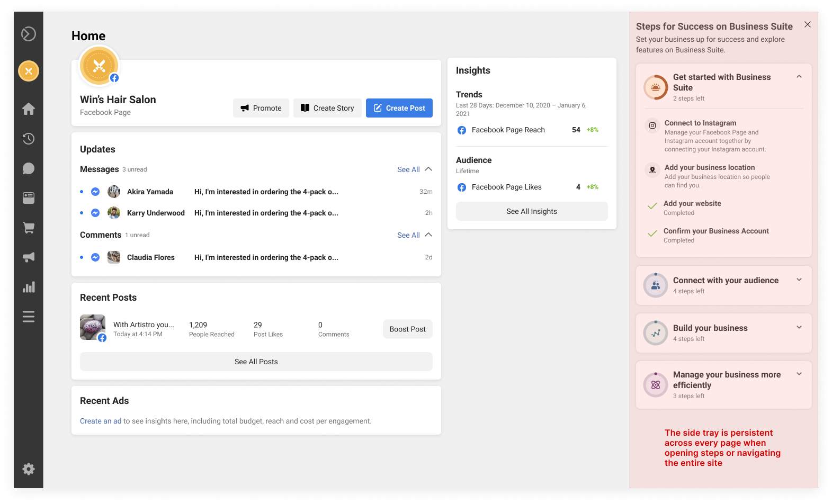
Task: Open the Inbox chat bubble icon
Action: [29, 168]
